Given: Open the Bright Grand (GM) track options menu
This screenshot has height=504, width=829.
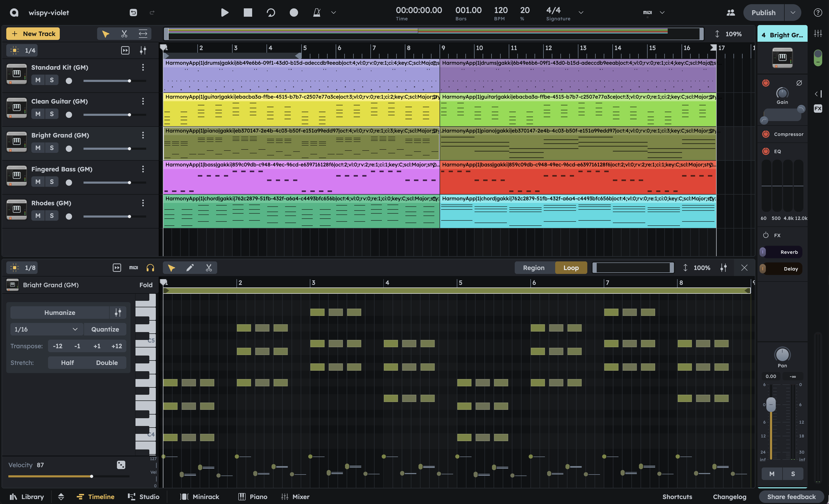Looking at the screenshot, I should tap(143, 135).
